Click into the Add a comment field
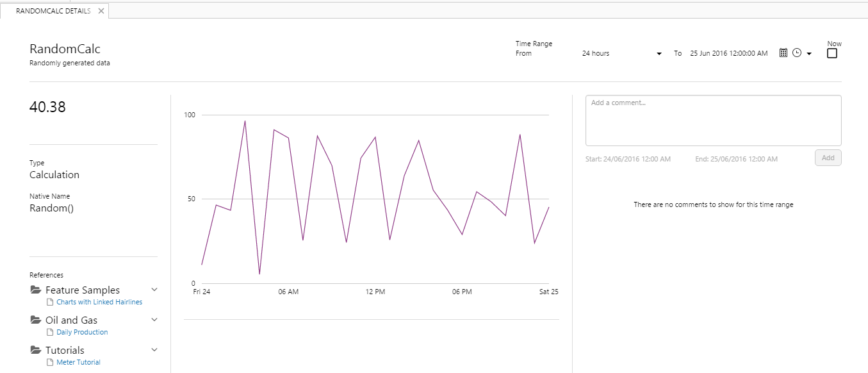The image size is (868, 373). (713, 120)
